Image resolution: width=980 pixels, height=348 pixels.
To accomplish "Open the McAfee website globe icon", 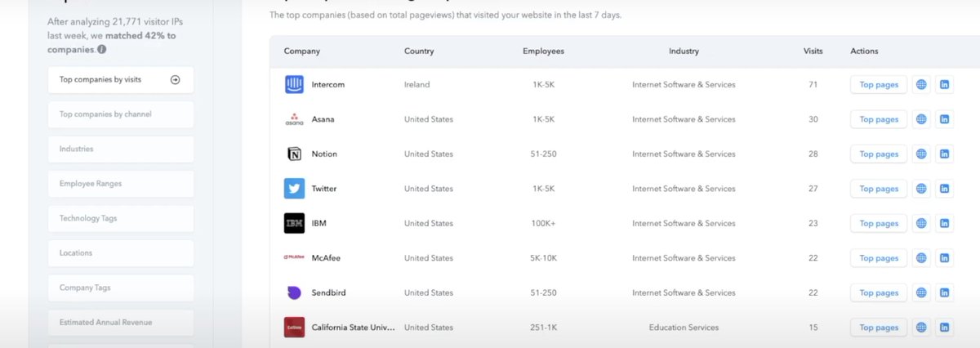I will point(921,258).
